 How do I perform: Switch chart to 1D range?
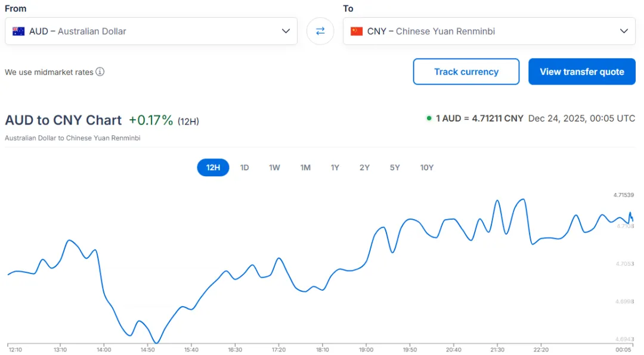coord(244,167)
